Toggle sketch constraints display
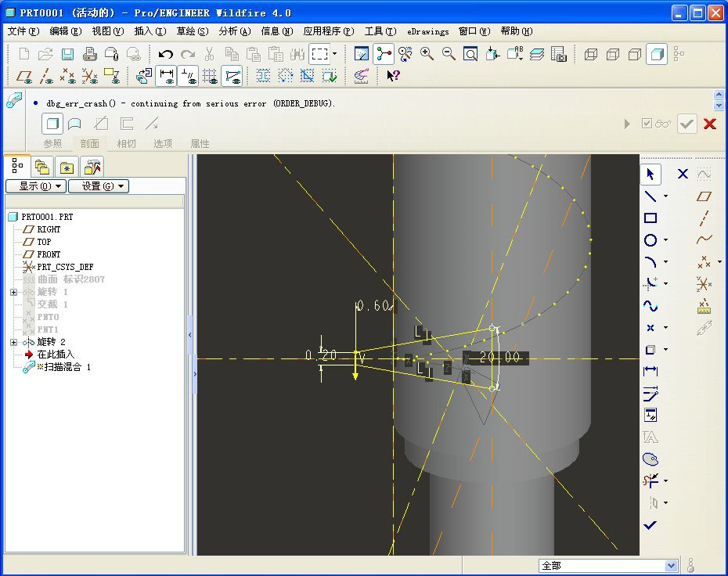Viewport: 728px width, 576px height. tap(188, 76)
